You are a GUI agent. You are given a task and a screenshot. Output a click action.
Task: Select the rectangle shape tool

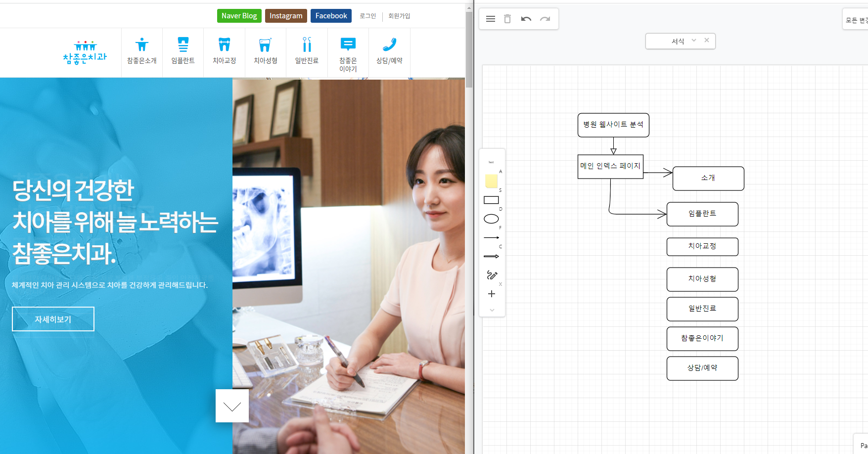pyautogui.click(x=491, y=200)
